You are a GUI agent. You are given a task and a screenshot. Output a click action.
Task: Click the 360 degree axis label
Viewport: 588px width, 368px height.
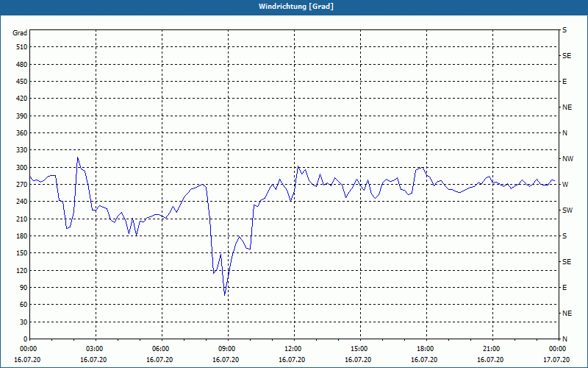tap(22, 133)
